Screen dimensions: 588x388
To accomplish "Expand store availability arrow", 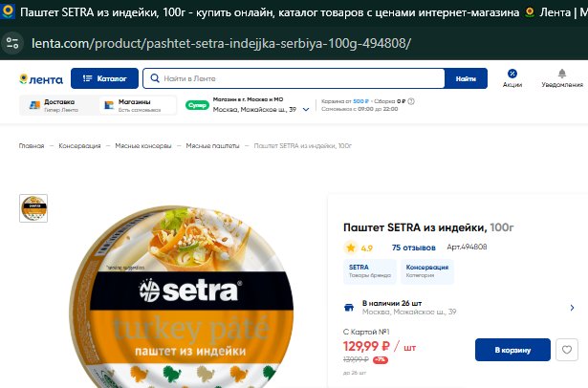I will point(572,308).
